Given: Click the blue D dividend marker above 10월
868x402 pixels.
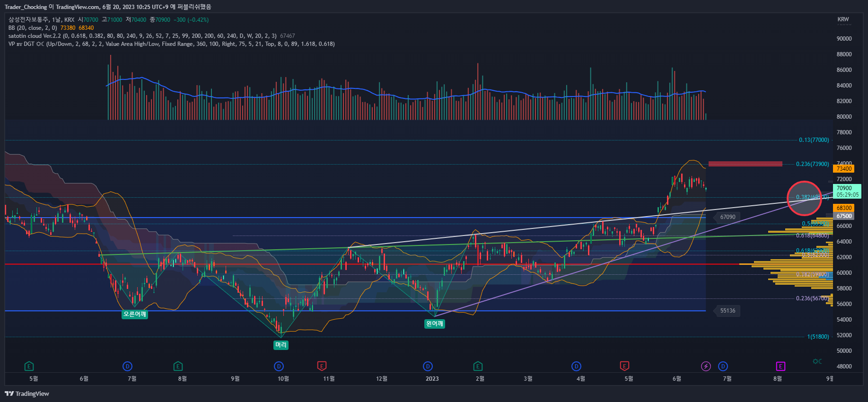Looking at the screenshot, I should [x=279, y=366].
